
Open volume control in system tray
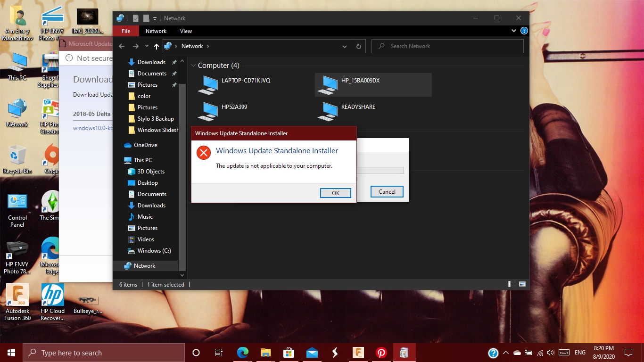point(551,353)
